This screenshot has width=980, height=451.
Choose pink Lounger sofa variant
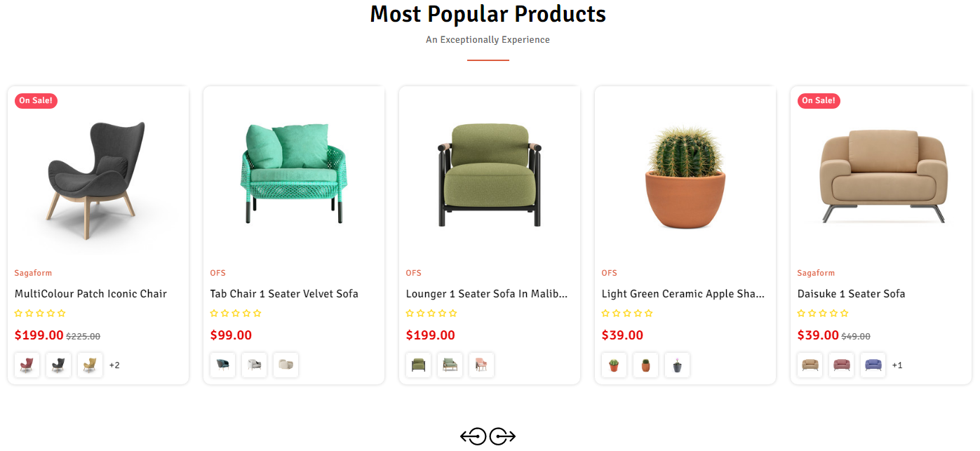[x=481, y=365]
